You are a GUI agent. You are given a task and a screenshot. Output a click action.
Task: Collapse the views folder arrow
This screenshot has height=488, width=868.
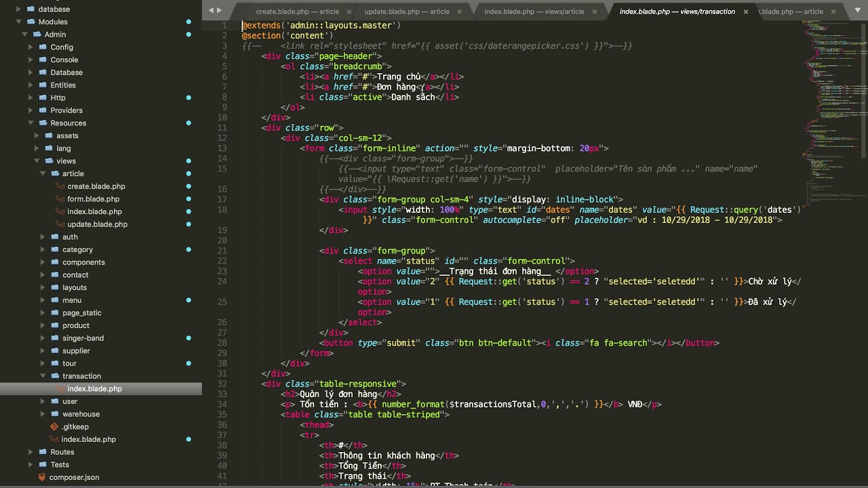pyautogui.click(x=37, y=161)
